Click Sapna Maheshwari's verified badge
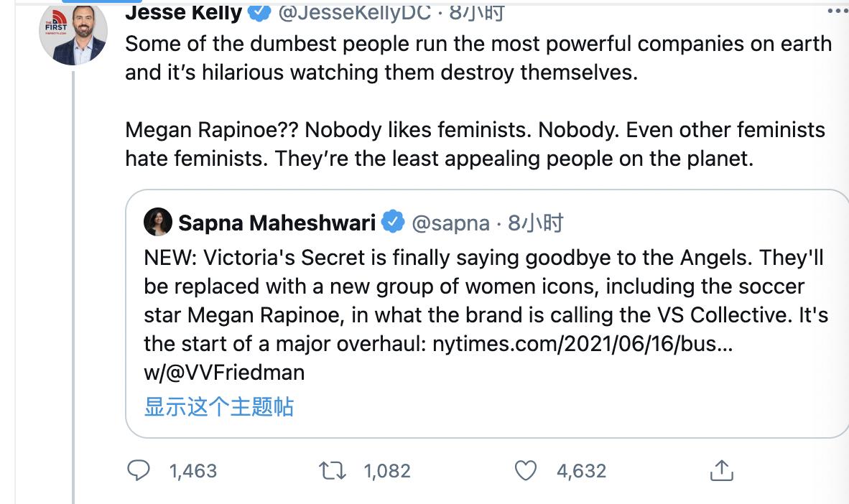Image resolution: width=849 pixels, height=504 pixels. [x=393, y=223]
